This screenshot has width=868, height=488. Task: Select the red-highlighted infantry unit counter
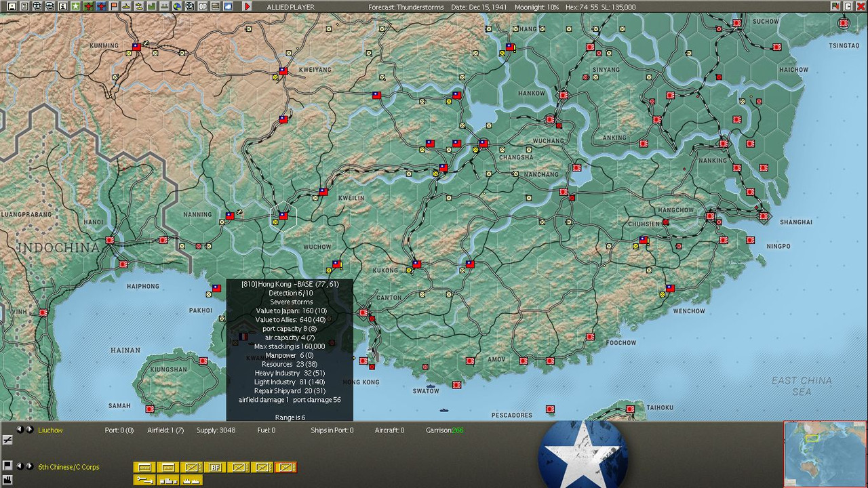point(286,467)
